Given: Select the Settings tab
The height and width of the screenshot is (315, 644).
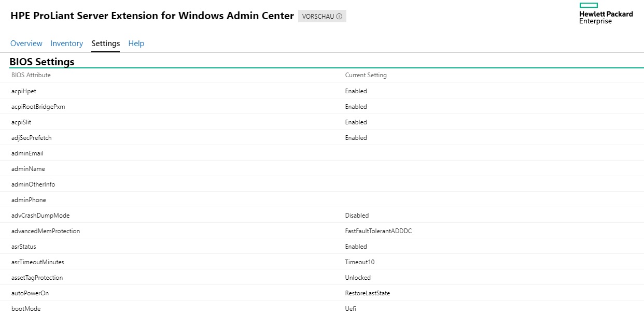Looking at the screenshot, I should point(105,44).
